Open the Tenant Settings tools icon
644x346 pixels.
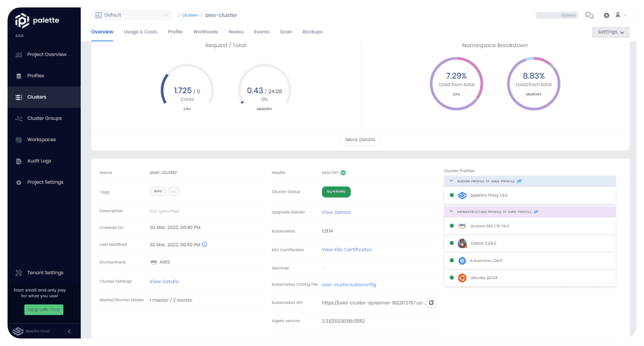point(19,273)
